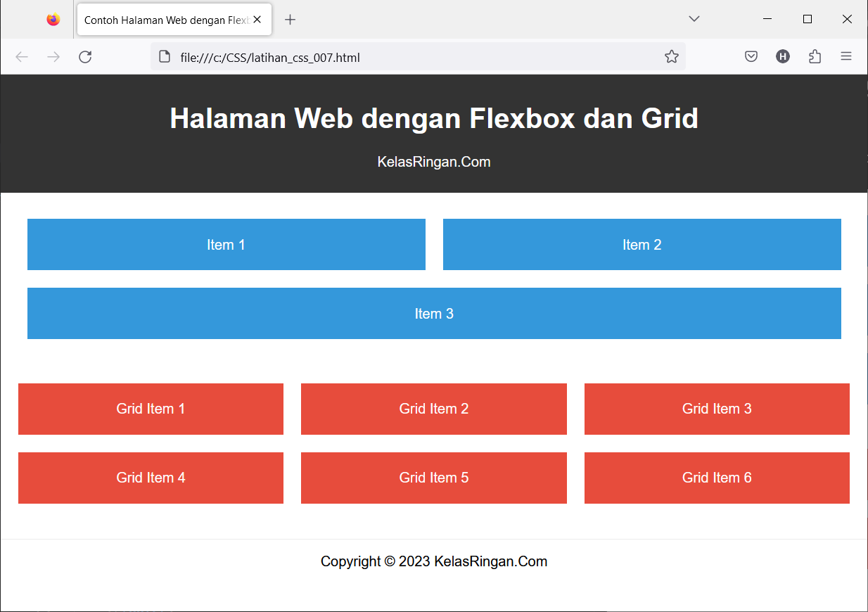The width and height of the screenshot is (868, 612).
Task: Click the red Grid Item 5 box
Action: point(434,478)
